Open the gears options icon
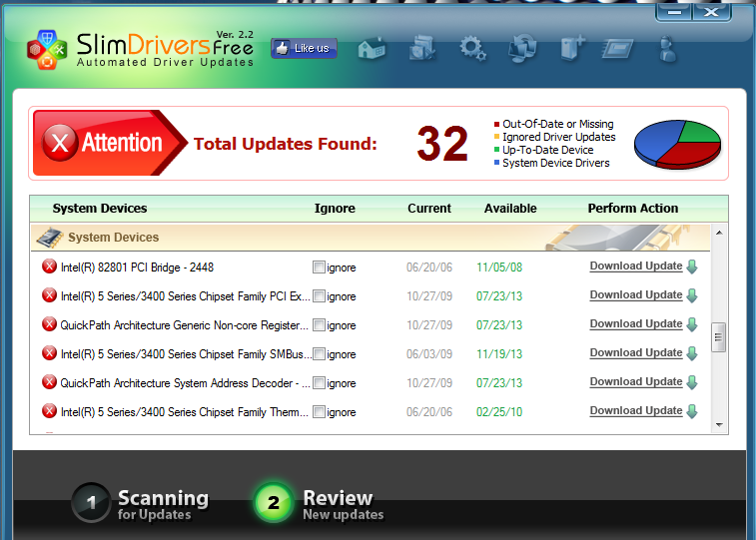This screenshot has height=540, width=756. 472,49
